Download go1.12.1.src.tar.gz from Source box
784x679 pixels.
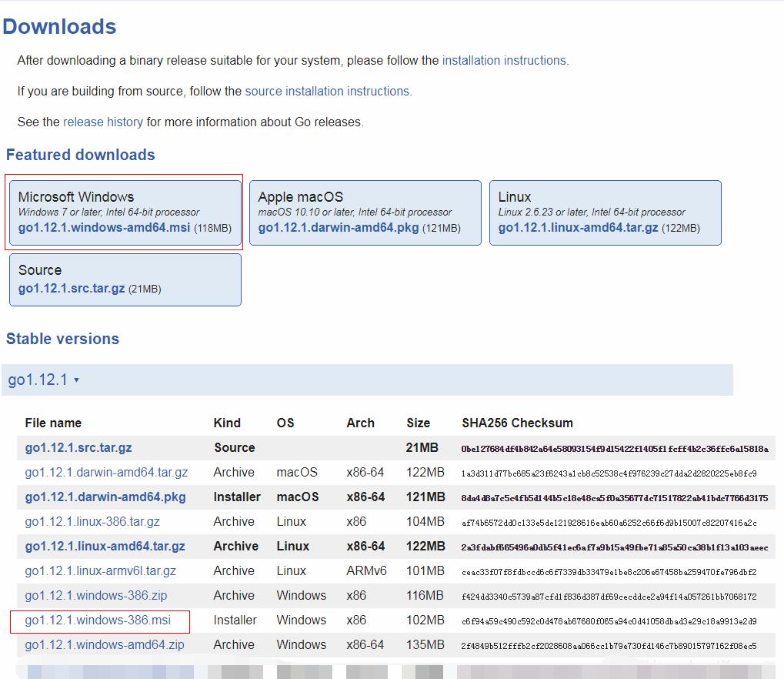coord(72,289)
